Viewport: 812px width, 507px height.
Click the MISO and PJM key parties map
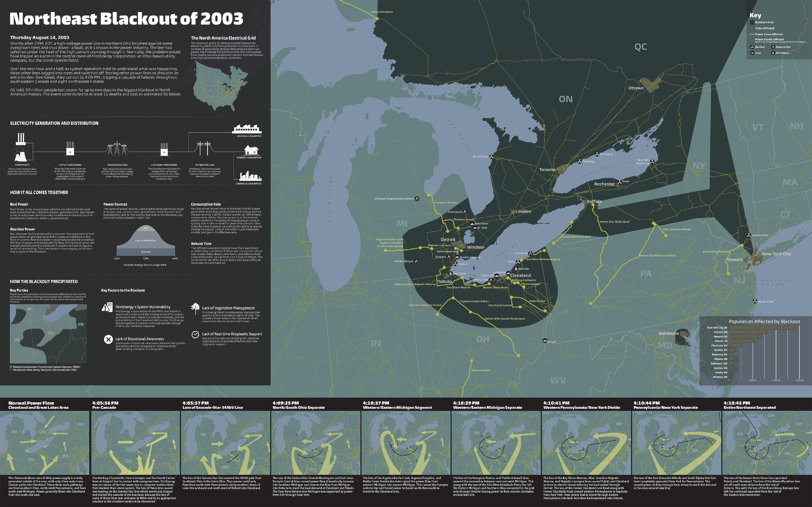tap(48, 334)
